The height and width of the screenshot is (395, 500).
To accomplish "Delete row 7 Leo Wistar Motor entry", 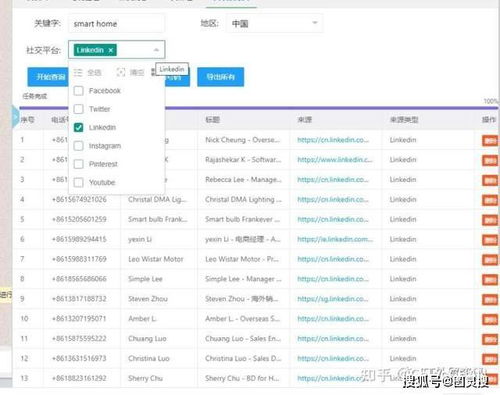I will click(490, 260).
